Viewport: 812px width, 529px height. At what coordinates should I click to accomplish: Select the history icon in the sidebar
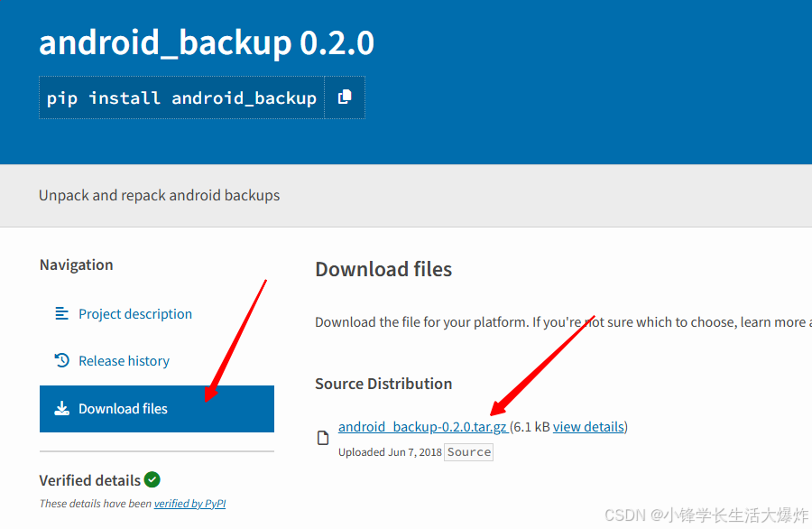(60, 360)
